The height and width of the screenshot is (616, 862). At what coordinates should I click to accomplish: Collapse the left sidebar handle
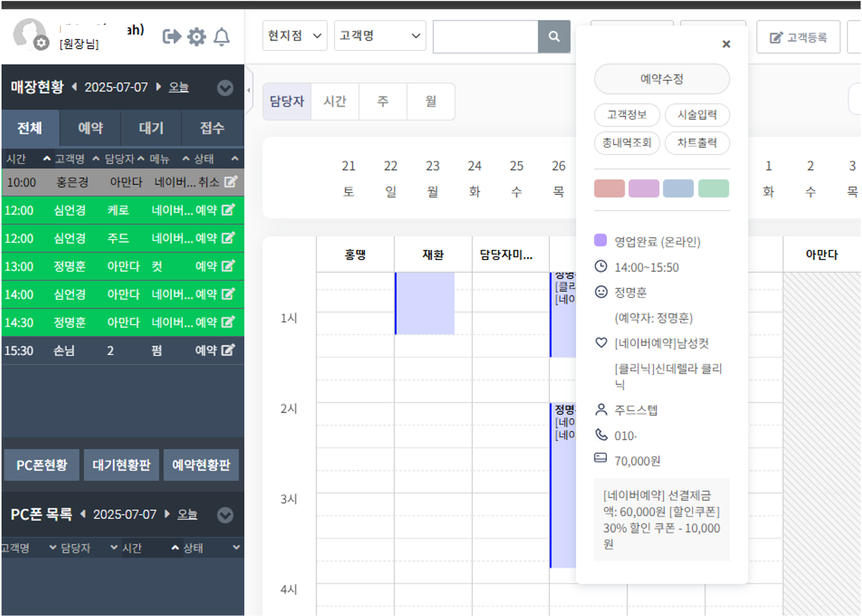point(249,90)
